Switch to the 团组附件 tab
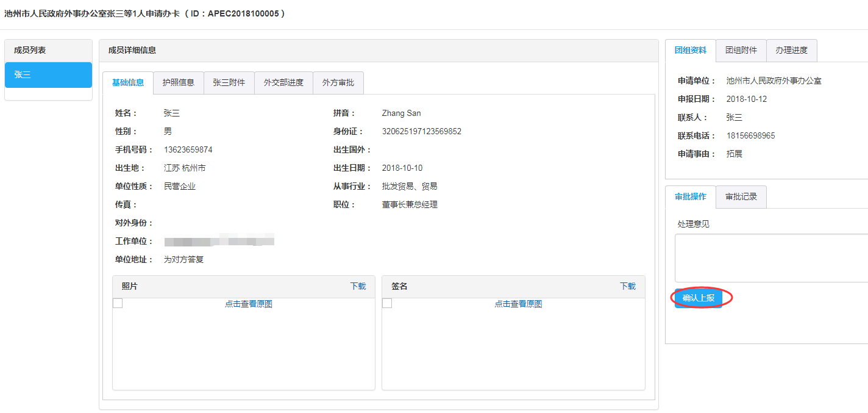 741,51
